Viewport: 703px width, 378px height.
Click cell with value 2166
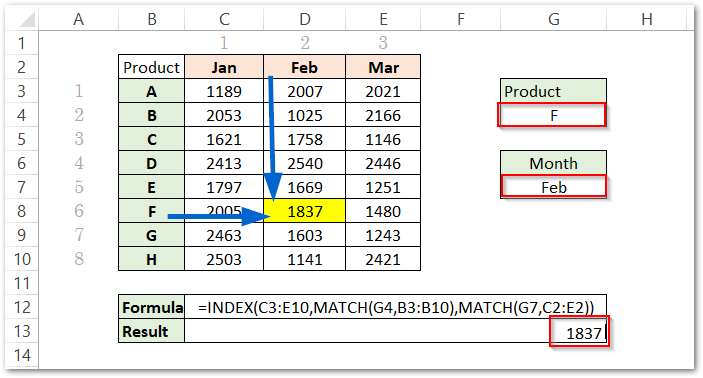coord(383,115)
